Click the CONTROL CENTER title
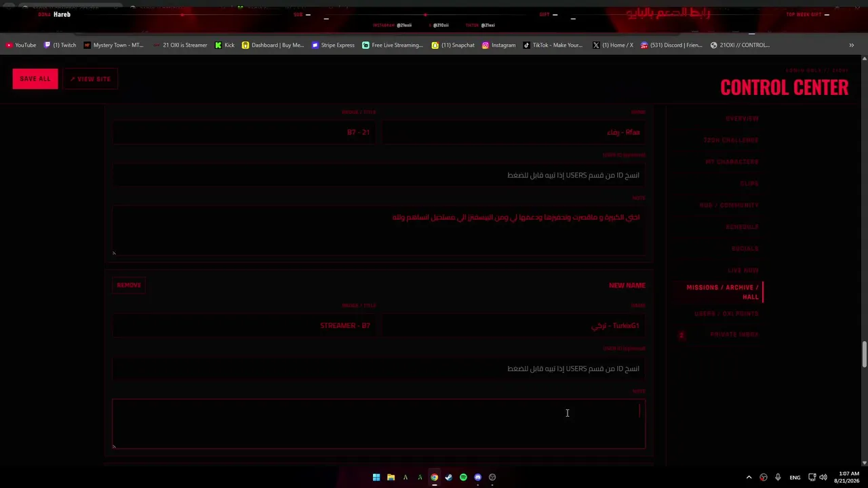The image size is (868, 488). 784,87
